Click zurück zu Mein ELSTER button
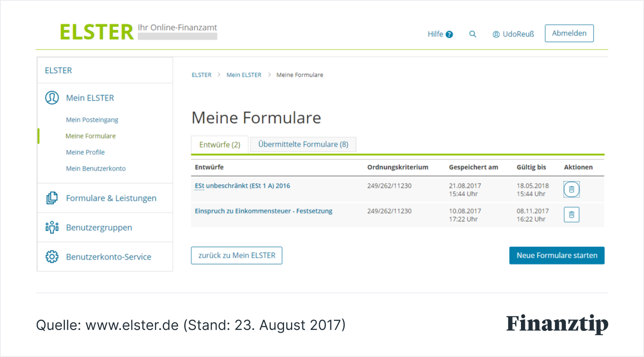This screenshot has width=644, height=357. pyautogui.click(x=236, y=255)
